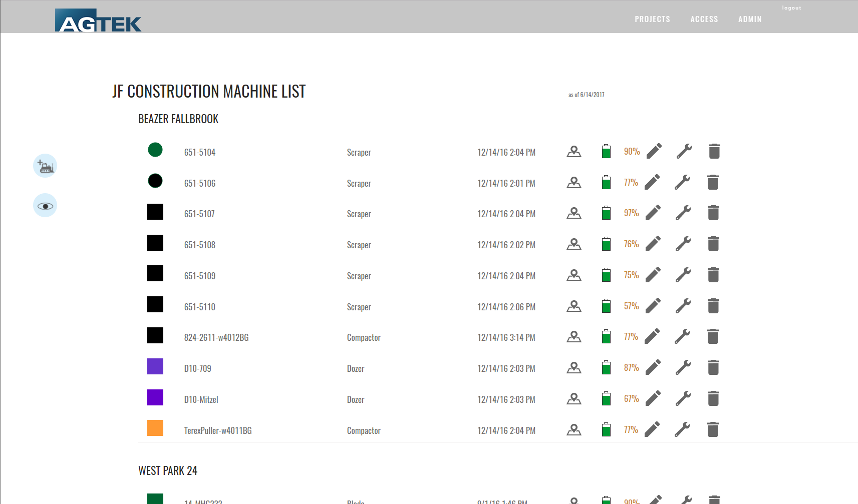The width and height of the screenshot is (858, 504).
Task: Select machine name 651-5110
Action: (x=200, y=307)
